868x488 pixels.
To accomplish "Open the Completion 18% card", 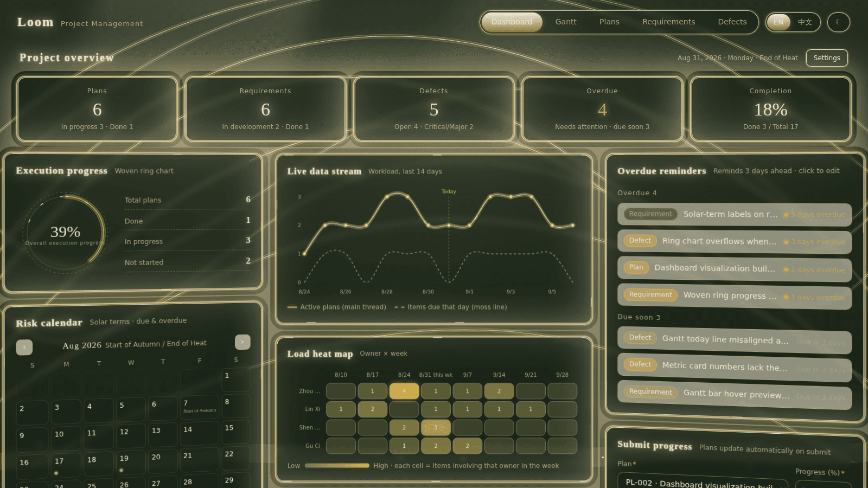I will point(770,109).
